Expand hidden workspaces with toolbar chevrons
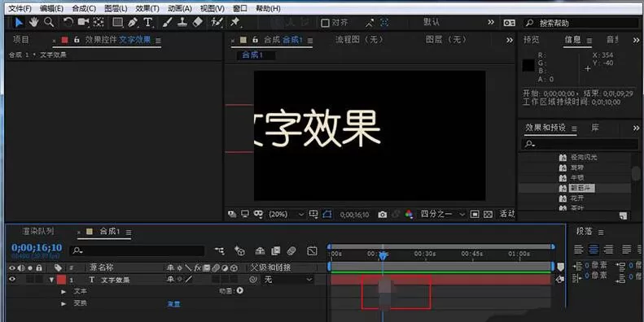The width and height of the screenshot is (644, 322). click(x=491, y=22)
